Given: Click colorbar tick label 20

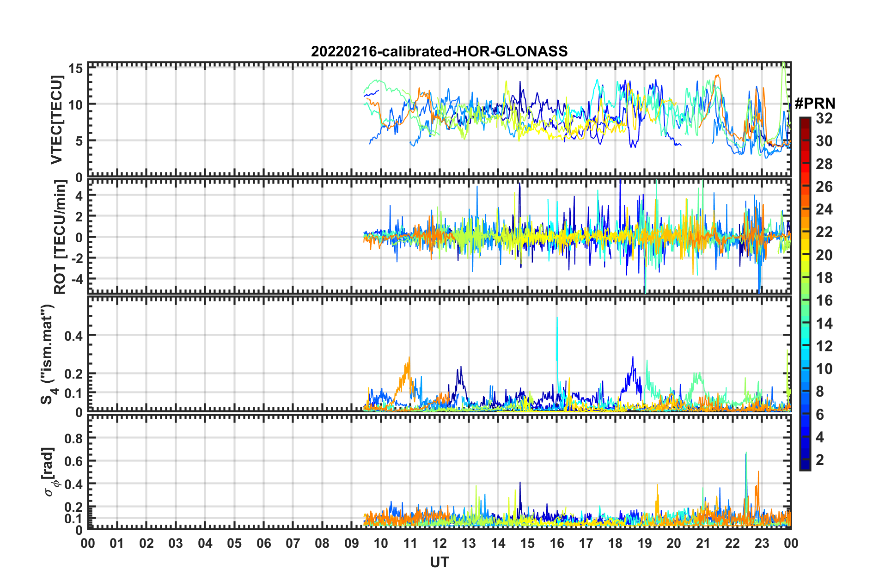Looking at the screenshot, I should [824, 255].
